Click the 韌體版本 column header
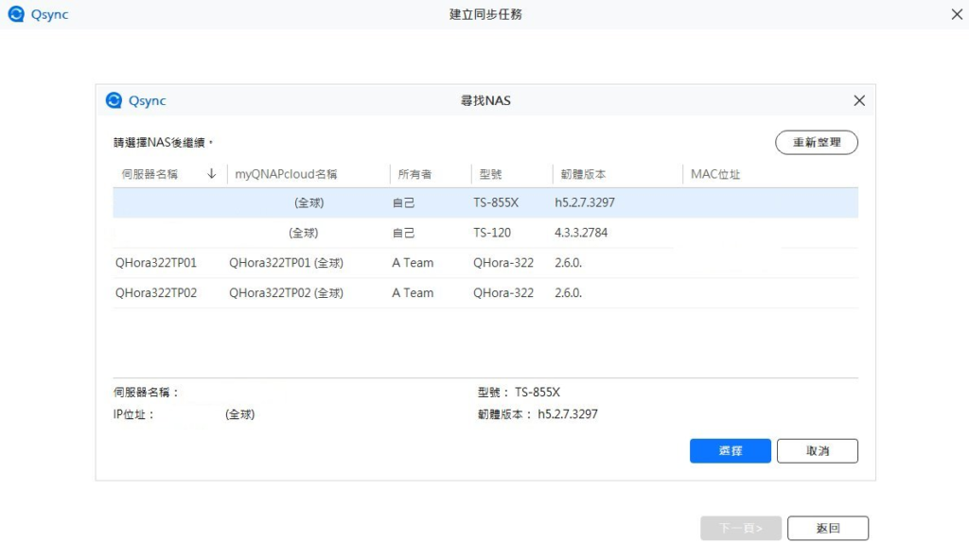The height and width of the screenshot is (560, 969). (582, 174)
